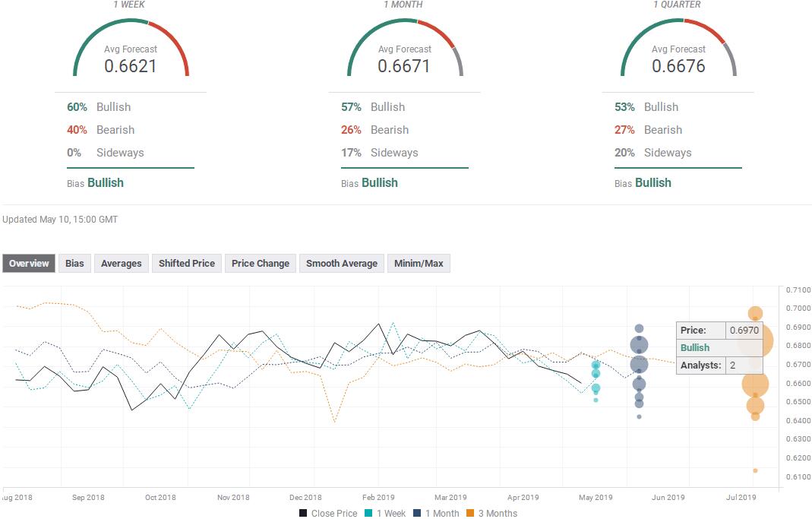Show the Shifted Price view
Viewport: 812px width, 519px height.
pos(187,264)
